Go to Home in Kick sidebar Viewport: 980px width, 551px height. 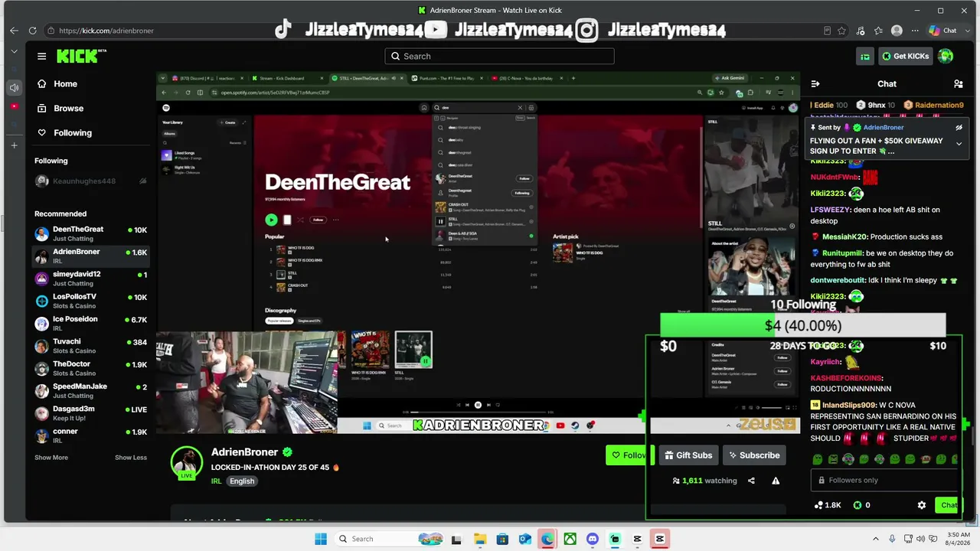pos(57,83)
